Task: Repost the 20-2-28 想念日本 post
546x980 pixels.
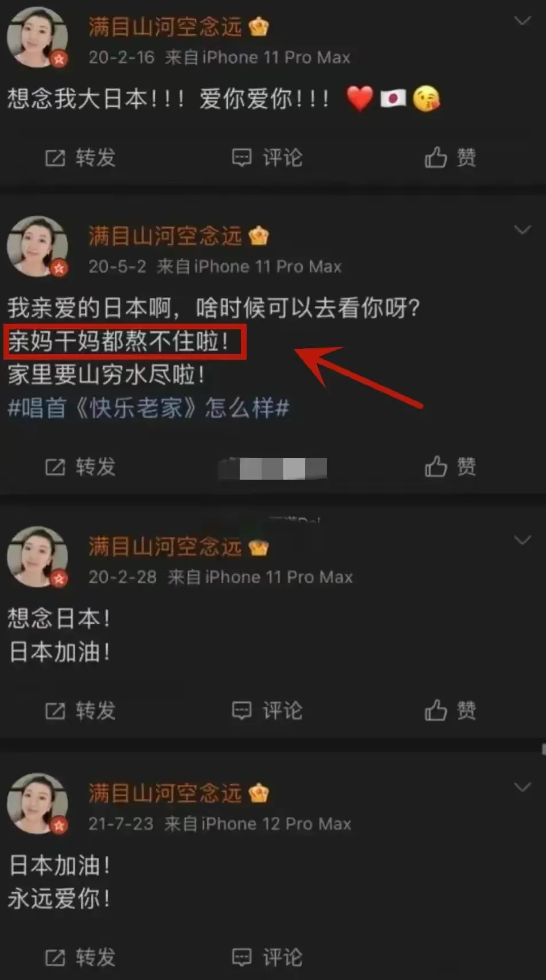Action: coord(80,710)
